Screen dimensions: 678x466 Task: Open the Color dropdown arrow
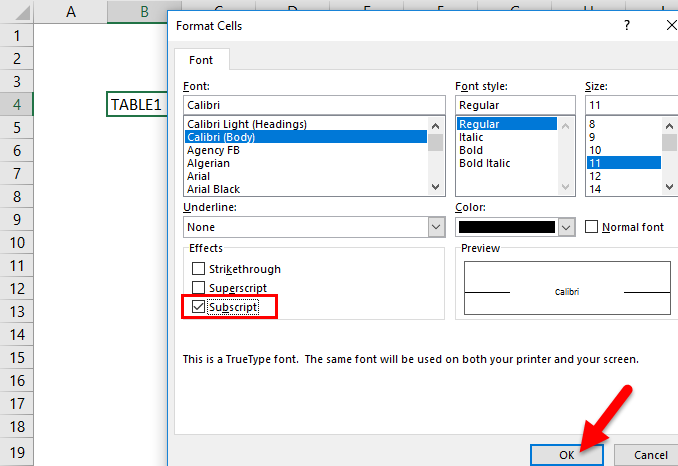pyautogui.click(x=566, y=227)
